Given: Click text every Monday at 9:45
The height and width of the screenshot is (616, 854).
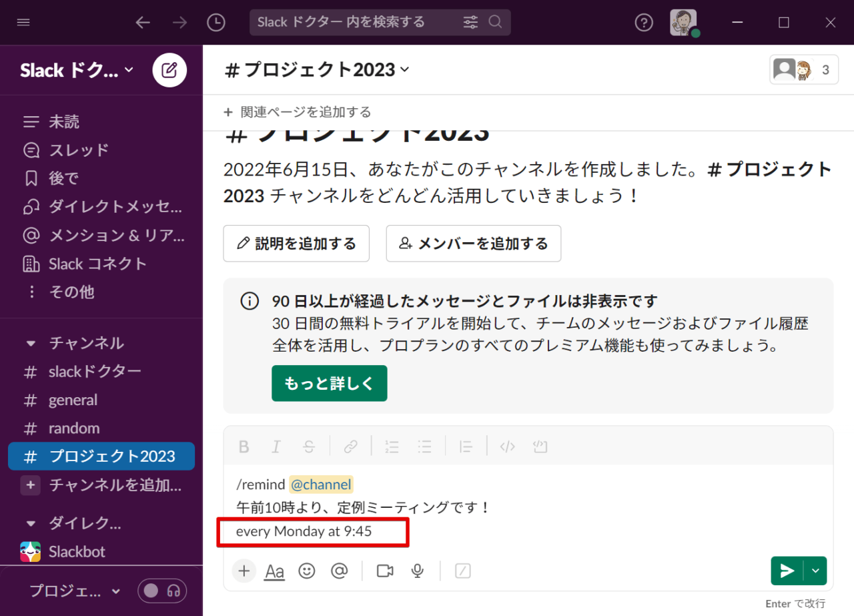Looking at the screenshot, I should coord(304,532).
